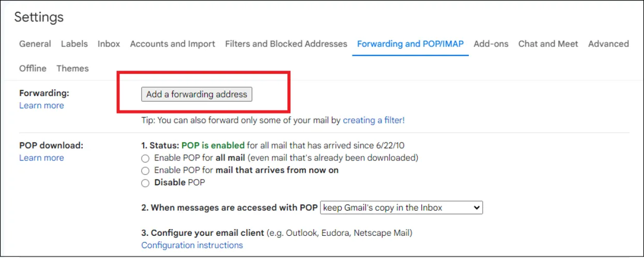Viewport: 644px width, 258px height.
Task: Open the Offline settings tab
Action: pyautogui.click(x=33, y=69)
